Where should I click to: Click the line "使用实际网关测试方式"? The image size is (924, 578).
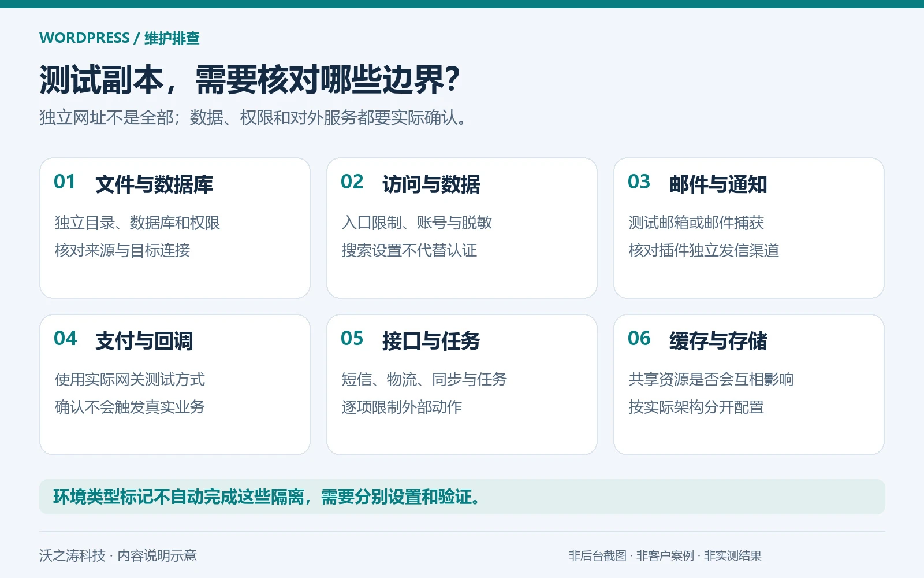130,379
